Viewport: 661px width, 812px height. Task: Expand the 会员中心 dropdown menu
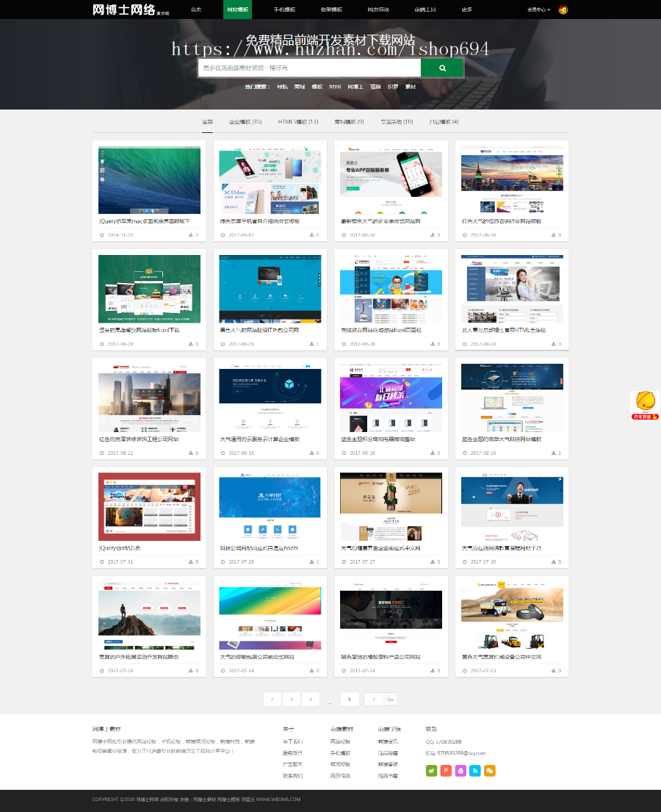click(x=538, y=10)
